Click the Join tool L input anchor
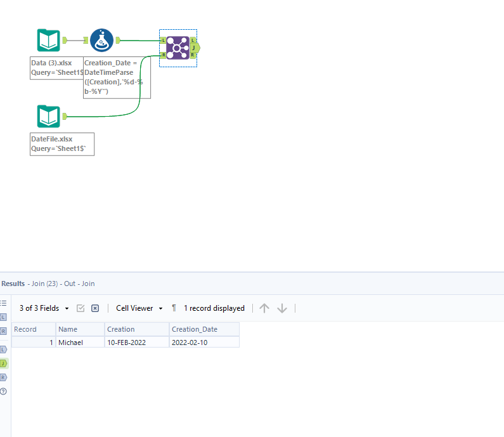 163,40
